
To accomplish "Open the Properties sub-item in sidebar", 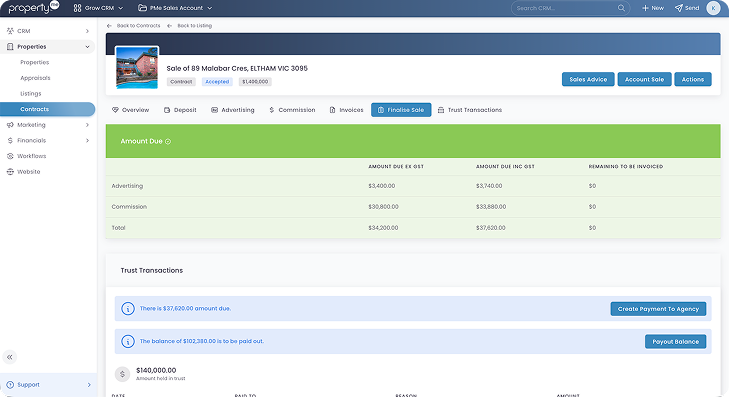I will [x=34, y=62].
